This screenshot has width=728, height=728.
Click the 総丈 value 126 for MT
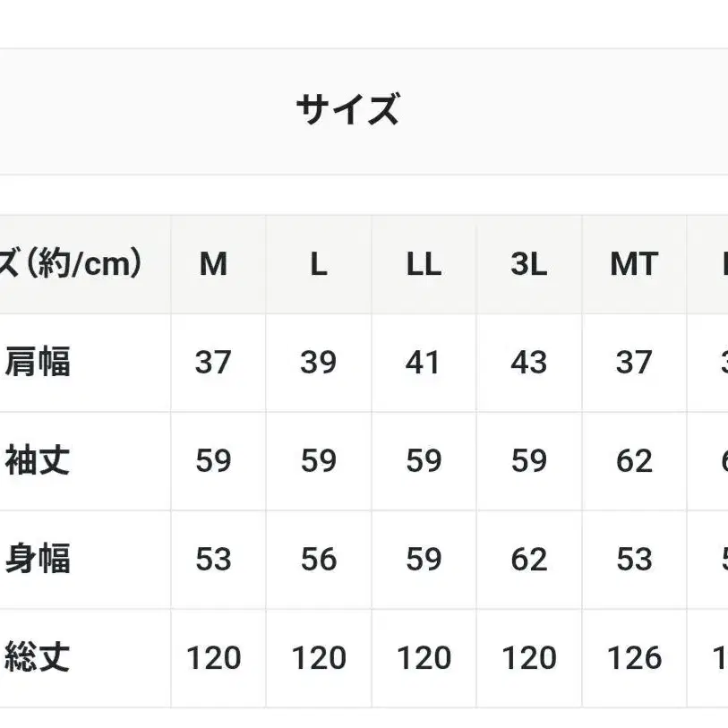tap(634, 658)
